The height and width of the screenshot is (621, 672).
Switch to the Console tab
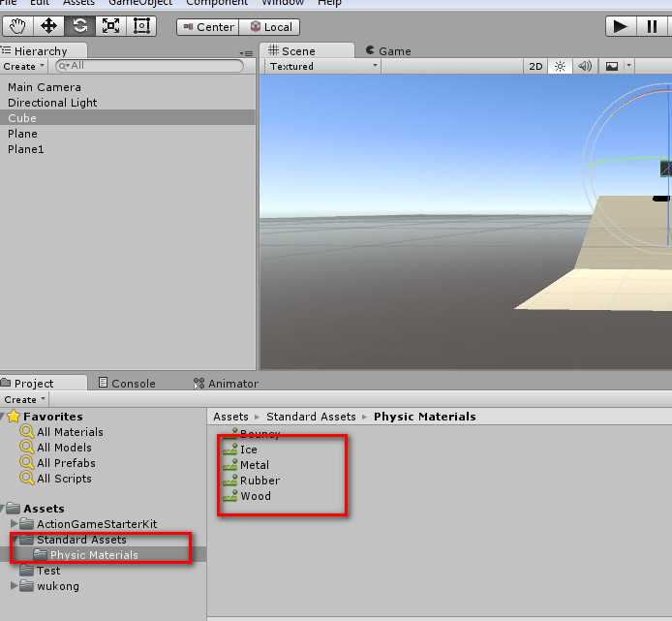[127, 384]
